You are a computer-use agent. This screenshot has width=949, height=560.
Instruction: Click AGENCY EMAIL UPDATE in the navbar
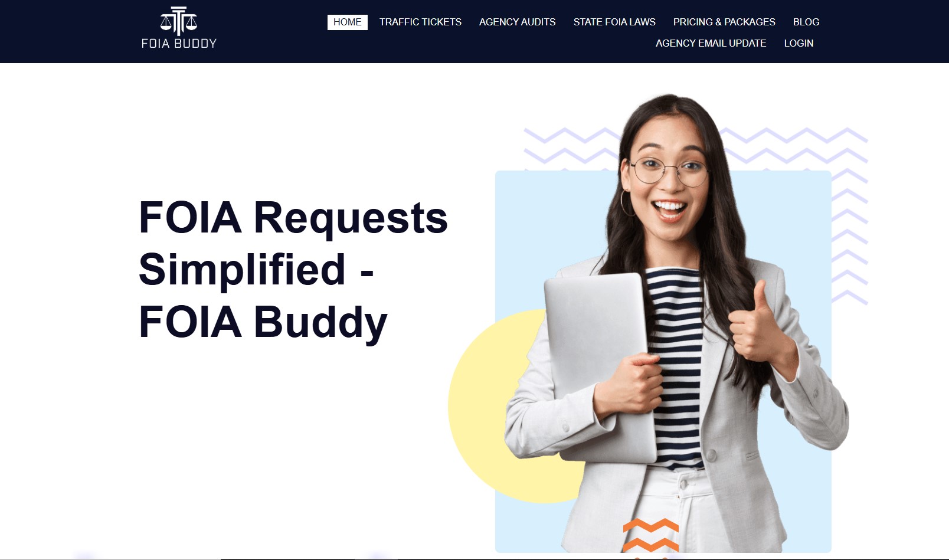(711, 43)
